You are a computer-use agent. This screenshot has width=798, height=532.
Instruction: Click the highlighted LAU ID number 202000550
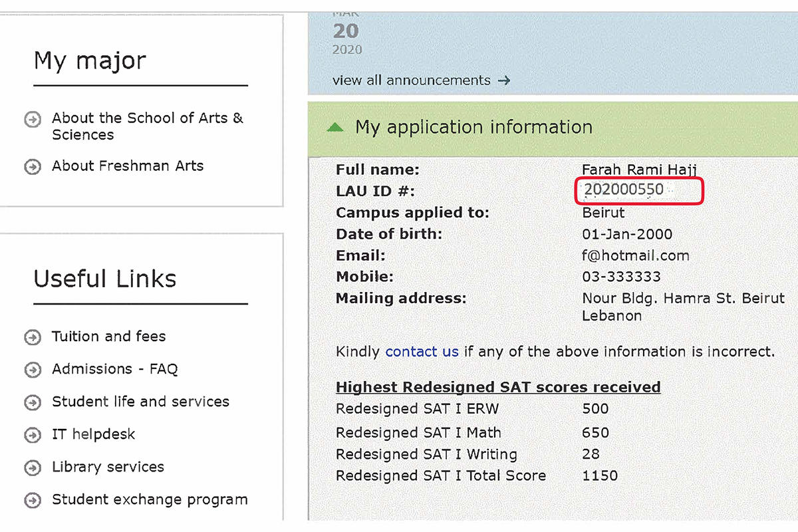click(624, 190)
